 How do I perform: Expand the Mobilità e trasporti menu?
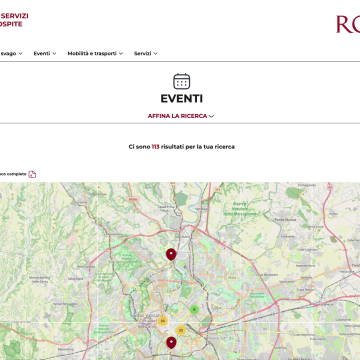[95, 53]
